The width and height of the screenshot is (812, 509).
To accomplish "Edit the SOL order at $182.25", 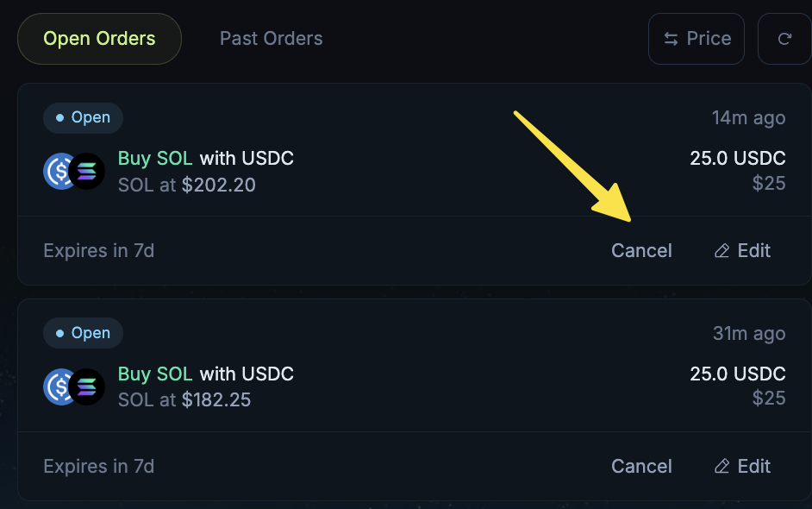I will 743,467.
